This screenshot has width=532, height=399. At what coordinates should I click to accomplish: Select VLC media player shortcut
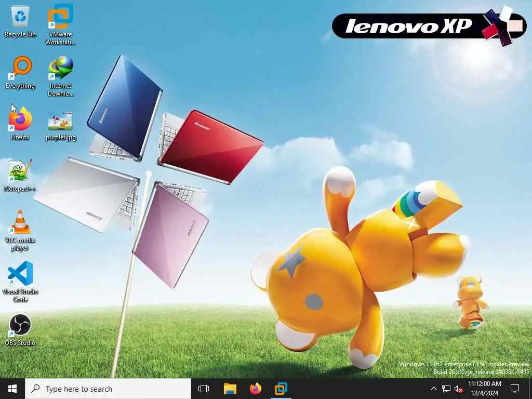[x=20, y=230]
